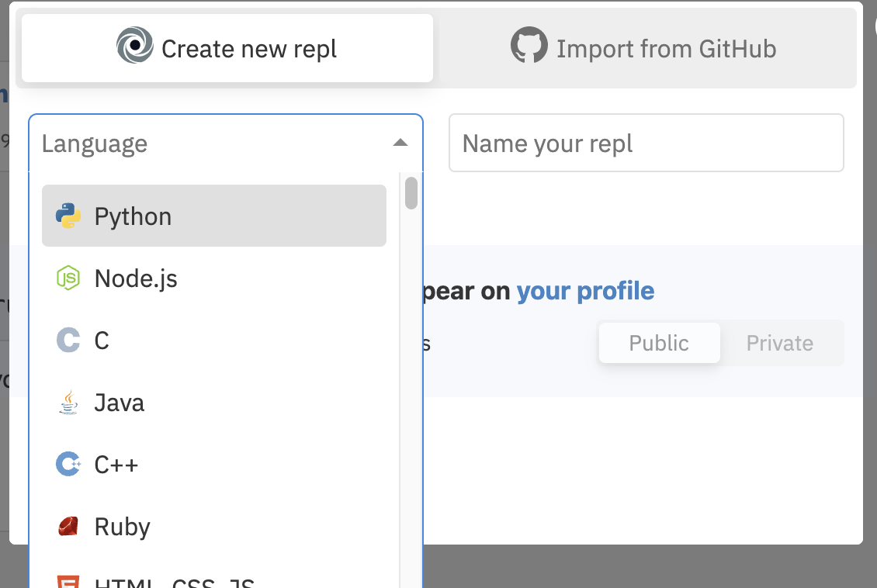Choose Java in the language dropdown
877x588 pixels.
[x=120, y=403]
